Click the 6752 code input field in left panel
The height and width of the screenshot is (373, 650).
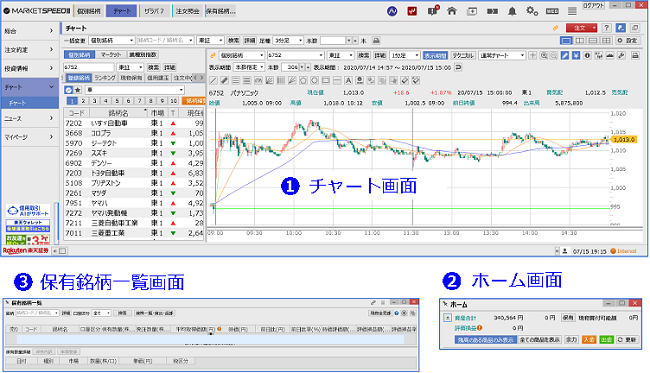(x=89, y=67)
